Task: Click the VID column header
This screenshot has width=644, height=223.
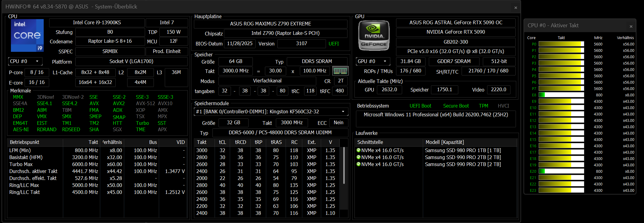Action: (x=173, y=142)
